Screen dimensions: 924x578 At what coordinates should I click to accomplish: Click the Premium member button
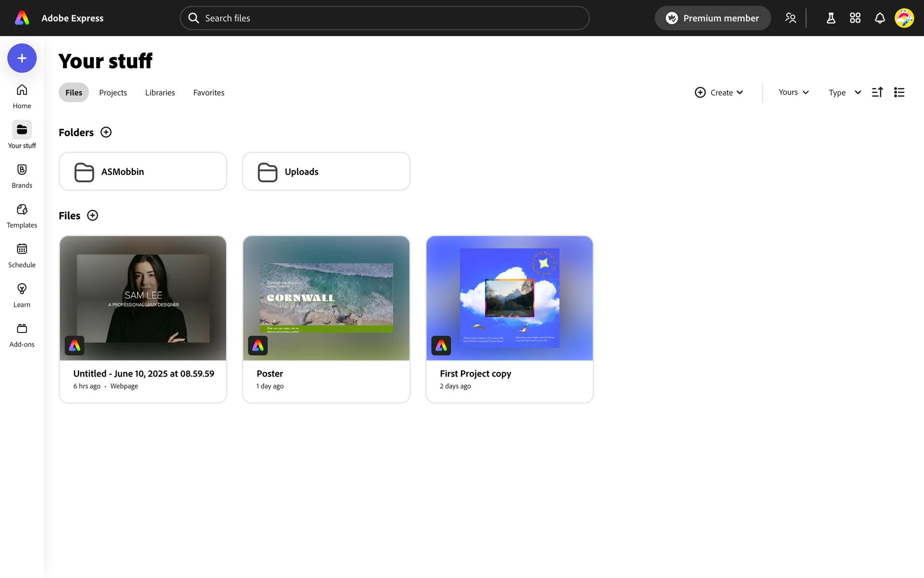point(712,18)
